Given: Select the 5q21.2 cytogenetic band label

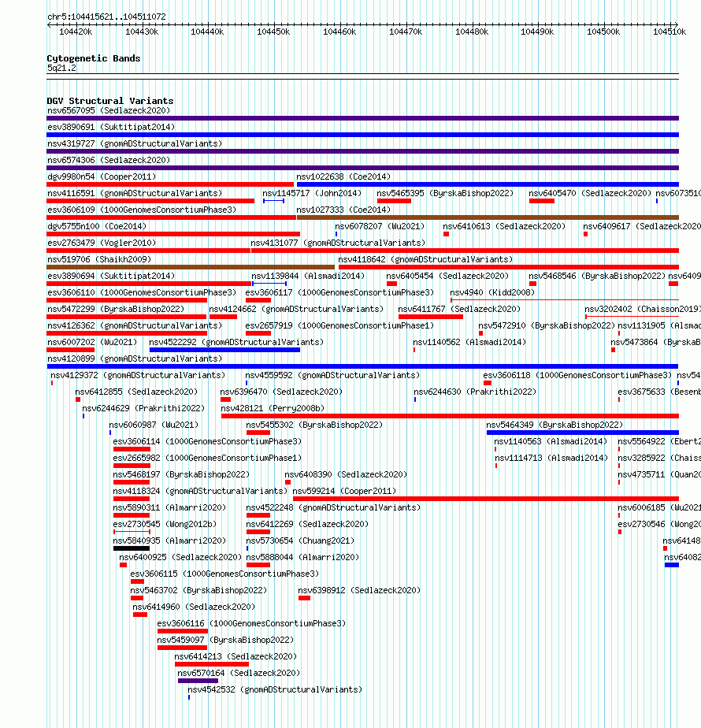Looking at the screenshot, I should click(x=61, y=69).
